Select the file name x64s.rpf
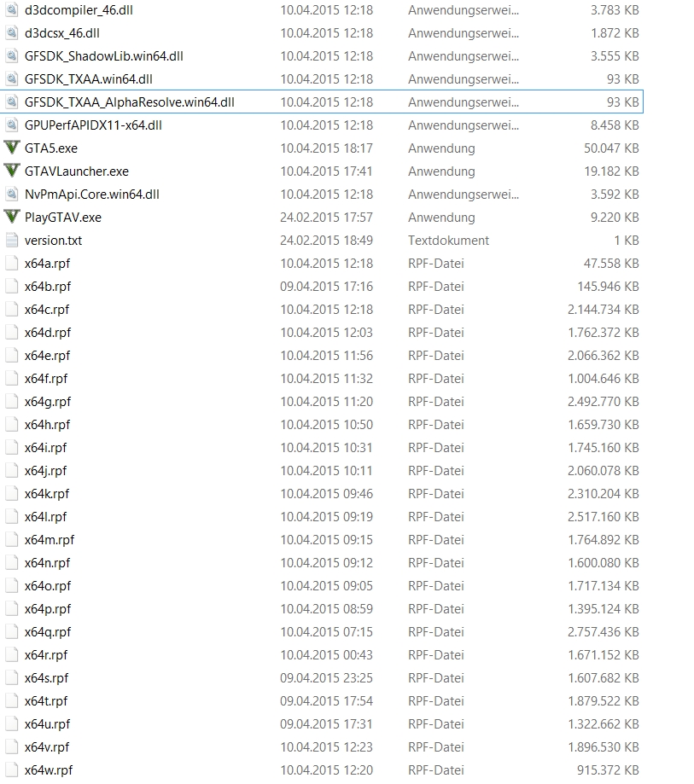This screenshot has height=784, width=694. click(47, 678)
